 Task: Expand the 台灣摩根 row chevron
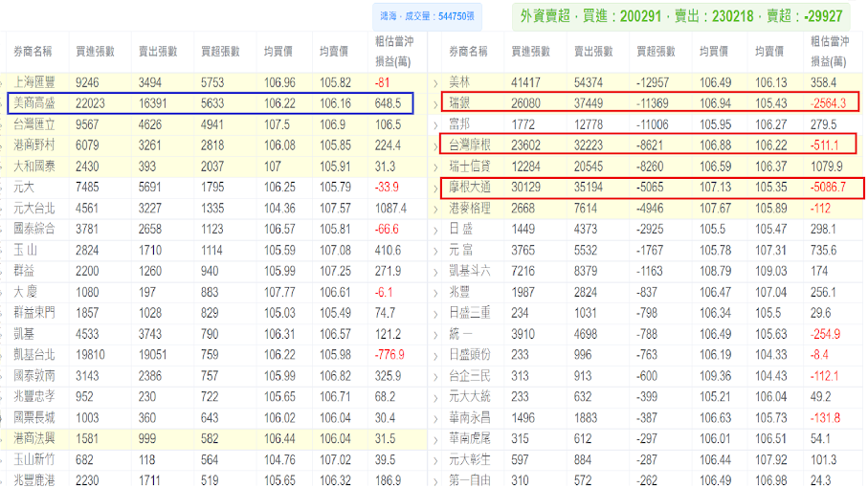[x=435, y=146]
